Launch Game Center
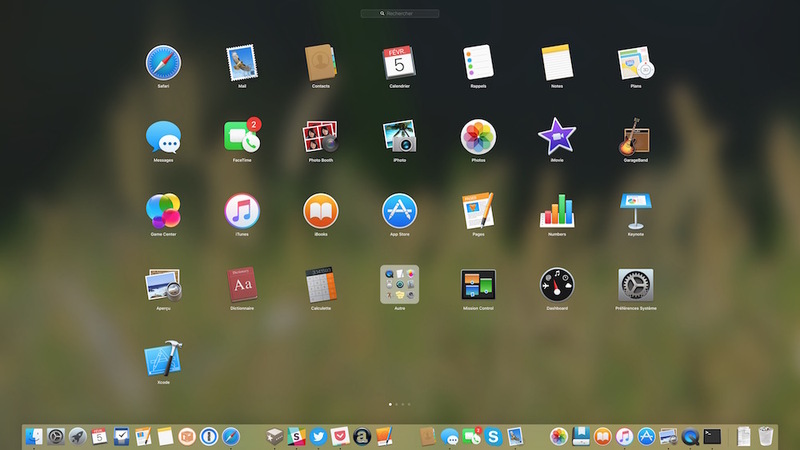The width and height of the screenshot is (800, 450). click(x=163, y=211)
